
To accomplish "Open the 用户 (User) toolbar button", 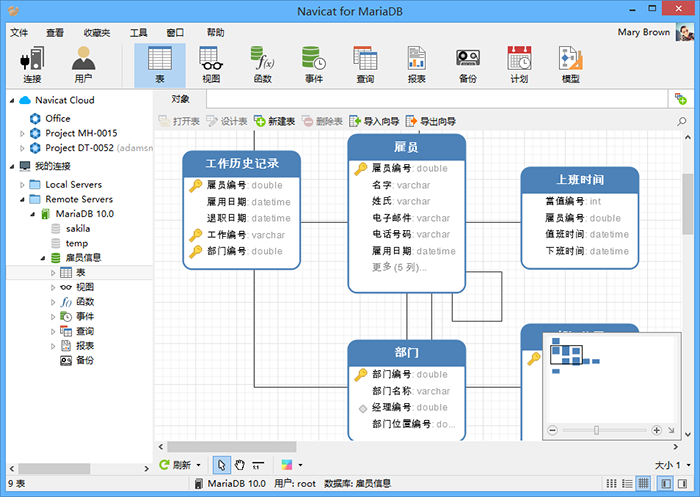I will click(83, 65).
